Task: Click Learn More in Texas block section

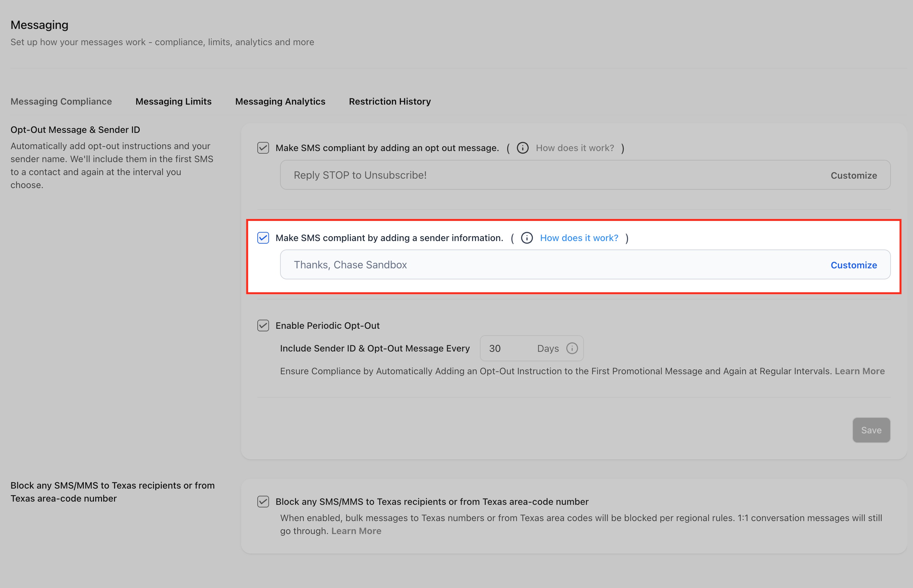Action: click(356, 531)
